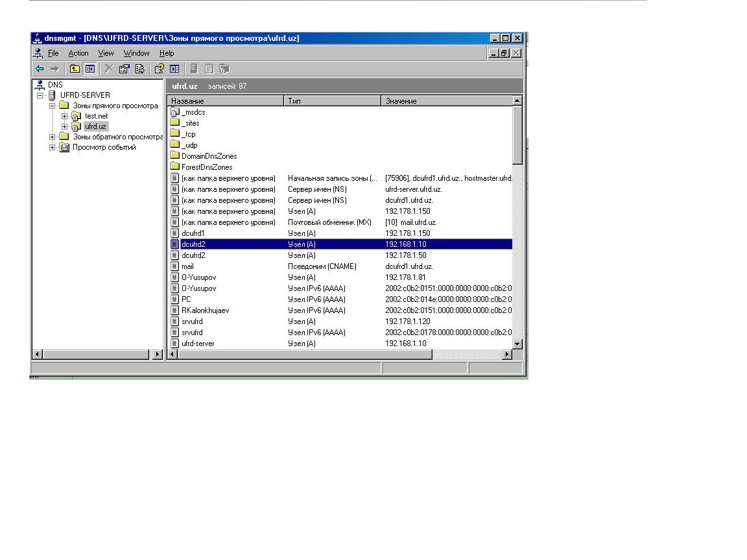Click the tree pane left scroll arrow
747x560 pixels.
(38, 355)
